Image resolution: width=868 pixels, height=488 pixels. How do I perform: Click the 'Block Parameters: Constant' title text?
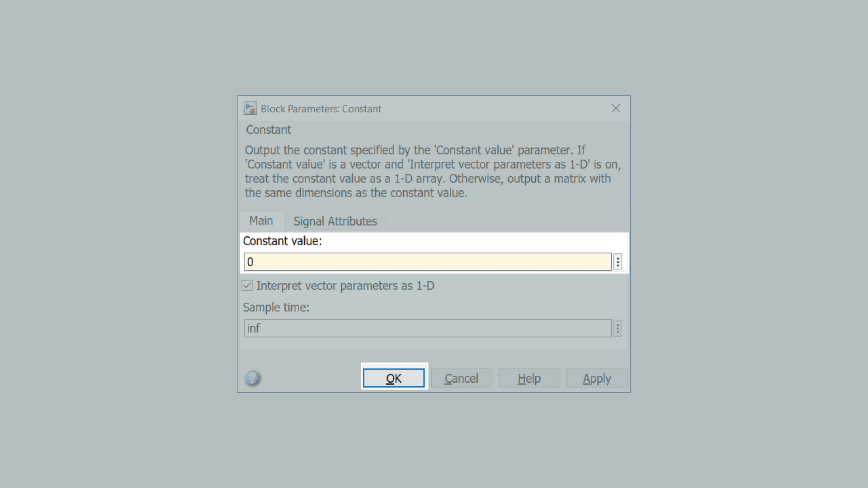[x=321, y=109]
